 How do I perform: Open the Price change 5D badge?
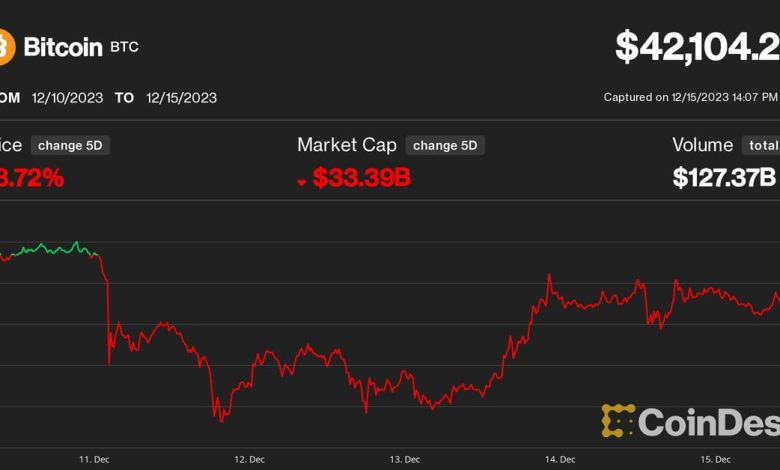[x=69, y=145]
